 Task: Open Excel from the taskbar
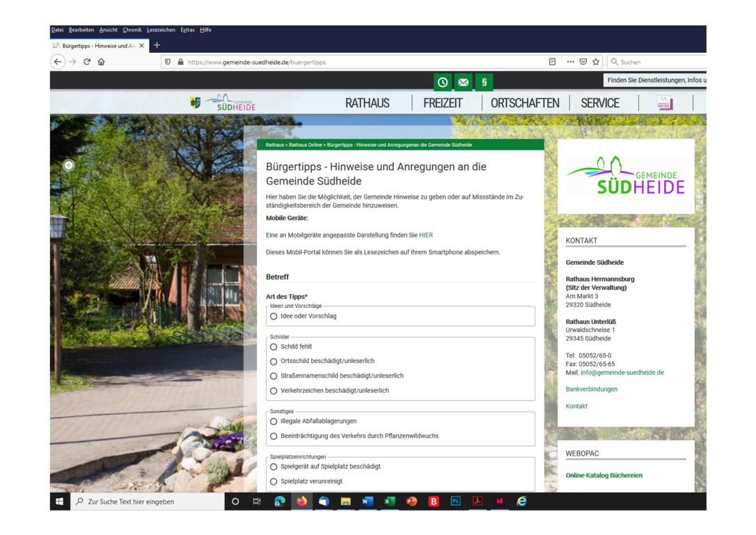tap(390, 502)
